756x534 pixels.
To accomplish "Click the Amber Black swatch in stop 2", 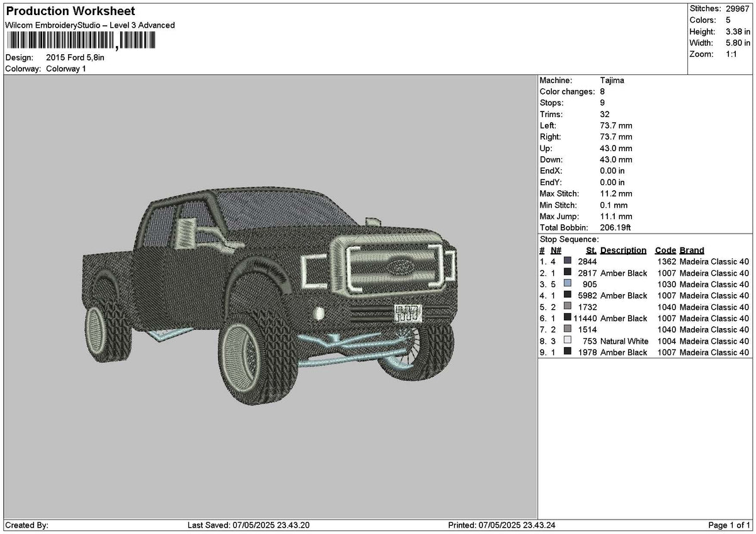I will [568, 273].
